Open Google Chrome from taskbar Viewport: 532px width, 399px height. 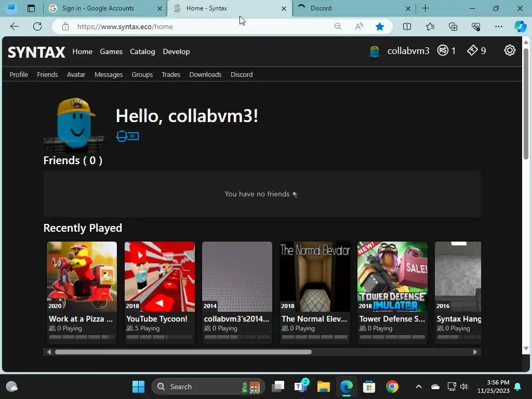coord(392,387)
